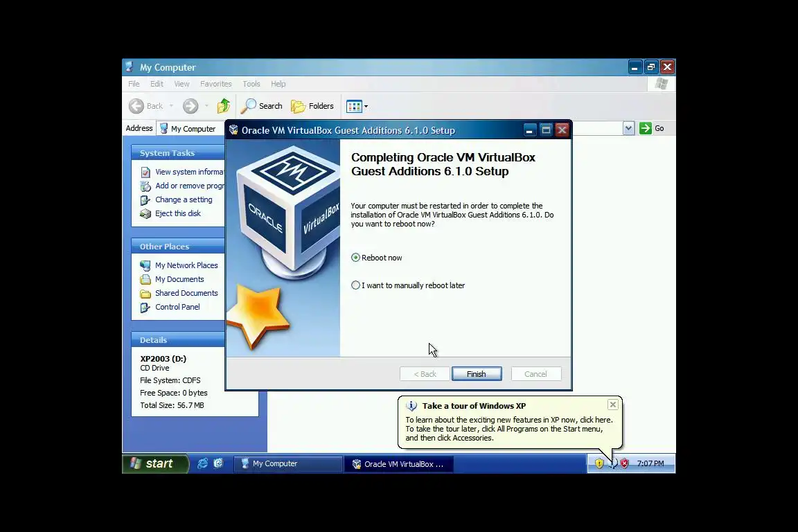
Task: Open the Forward history dropdown arrow
Action: click(206, 106)
